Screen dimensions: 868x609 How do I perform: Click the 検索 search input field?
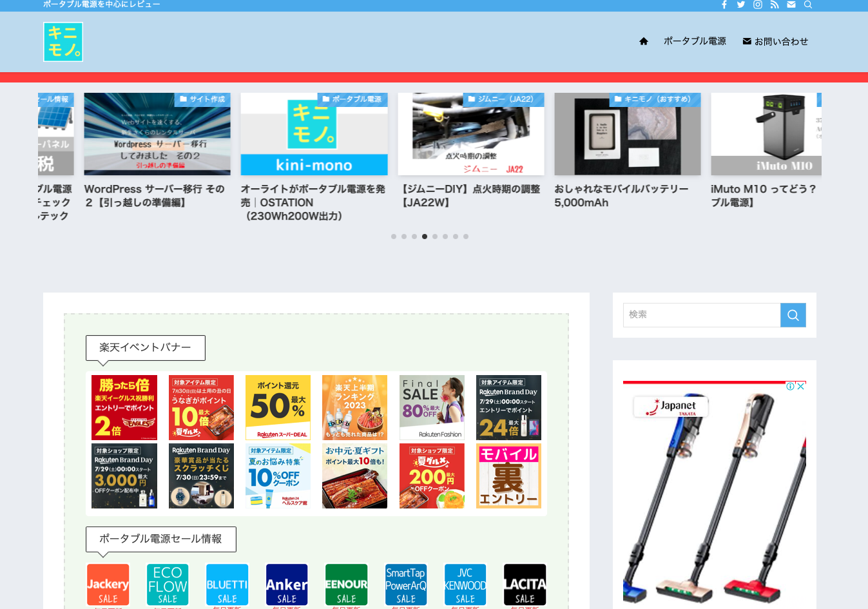point(702,315)
